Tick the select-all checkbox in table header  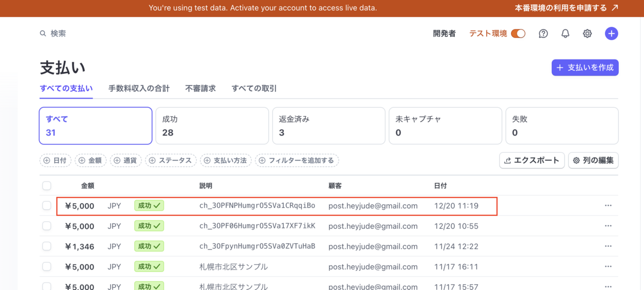pyautogui.click(x=47, y=185)
